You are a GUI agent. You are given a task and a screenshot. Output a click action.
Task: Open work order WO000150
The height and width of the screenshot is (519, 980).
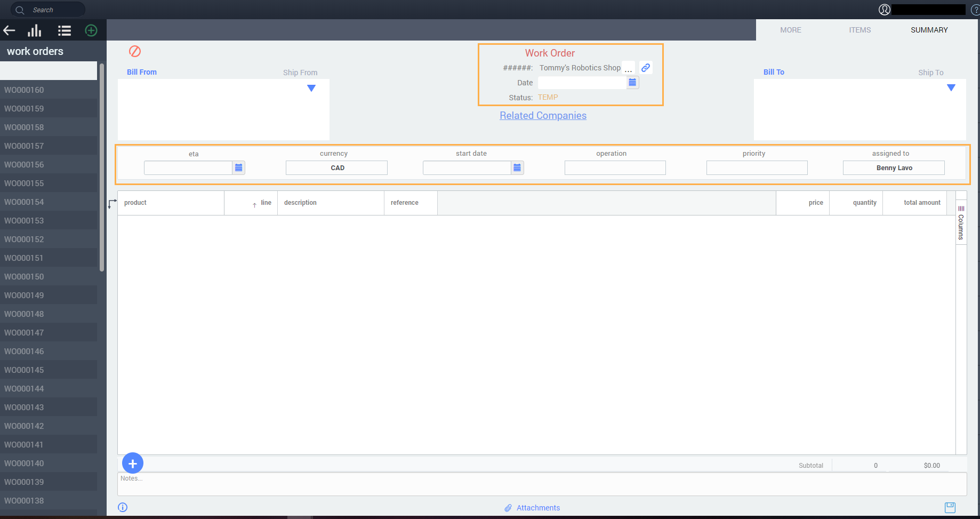click(x=49, y=276)
